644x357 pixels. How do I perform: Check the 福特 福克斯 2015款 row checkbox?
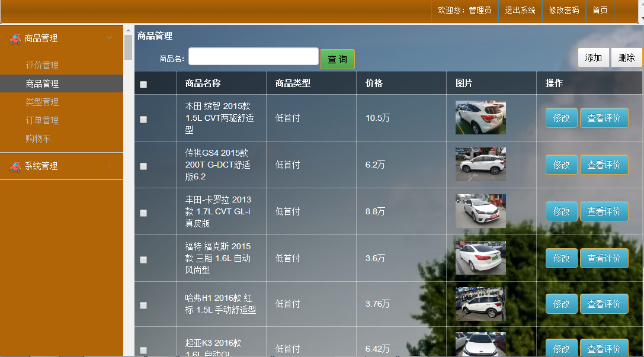(x=143, y=260)
